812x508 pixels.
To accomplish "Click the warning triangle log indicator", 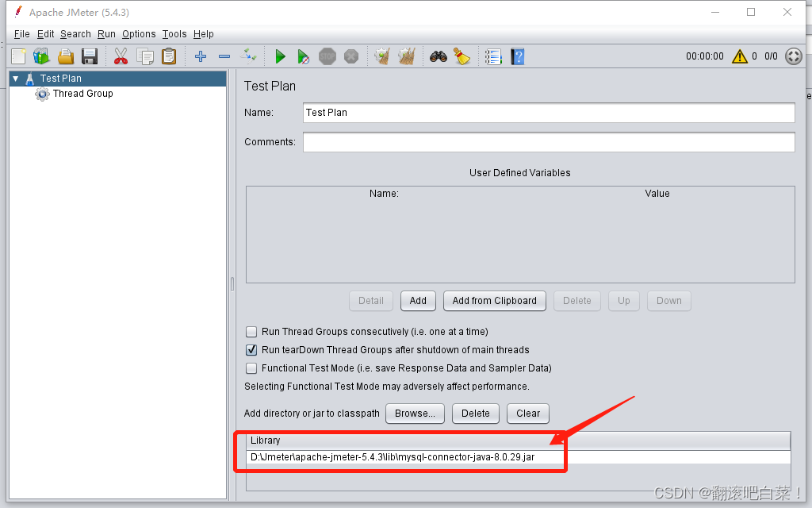I will [740, 56].
